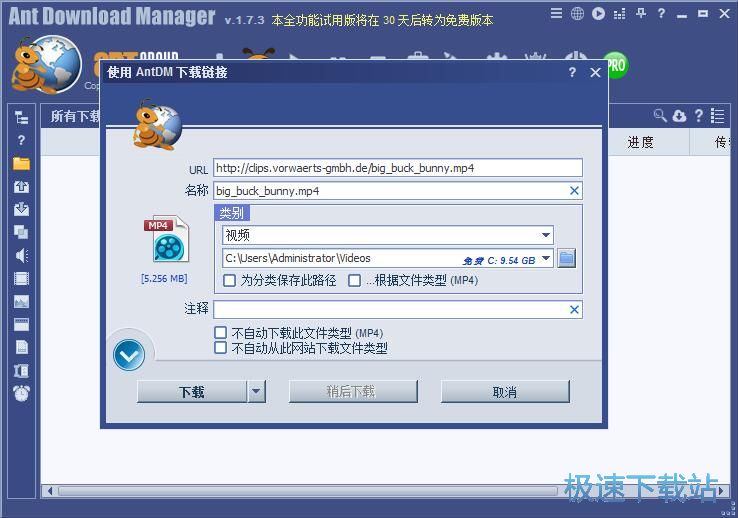Select the compressed archive icon in sidebar
The height and width of the screenshot is (518, 738).
[21, 371]
